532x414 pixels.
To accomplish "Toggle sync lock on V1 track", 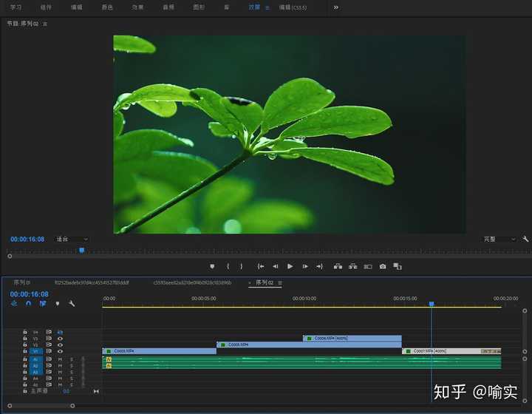I will (x=49, y=351).
